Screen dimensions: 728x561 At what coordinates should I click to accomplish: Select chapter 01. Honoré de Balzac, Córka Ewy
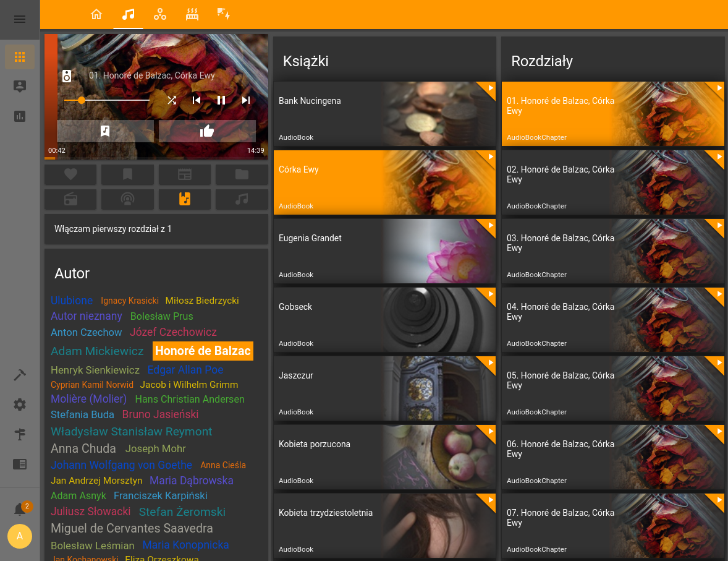(613, 114)
